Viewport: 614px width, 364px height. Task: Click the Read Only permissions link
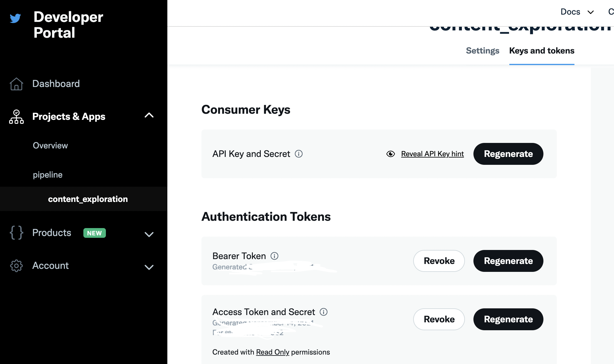pyautogui.click(x=272, y=352)
